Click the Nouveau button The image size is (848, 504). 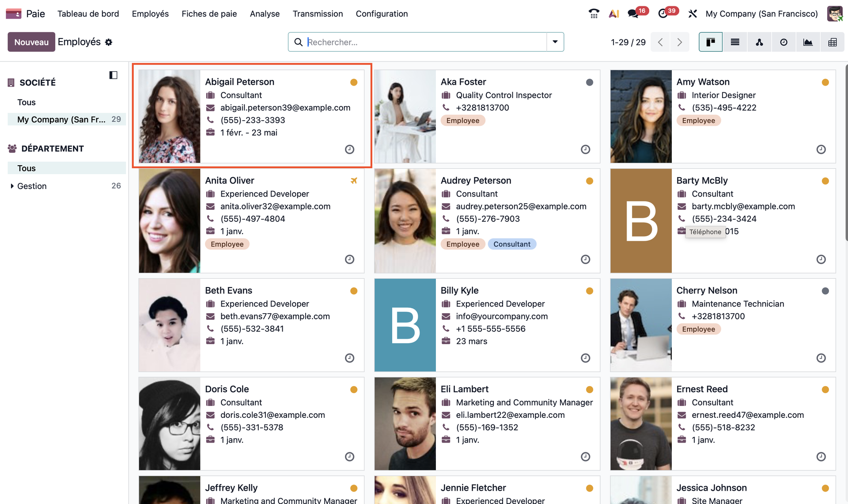click(x=31, y=42)
